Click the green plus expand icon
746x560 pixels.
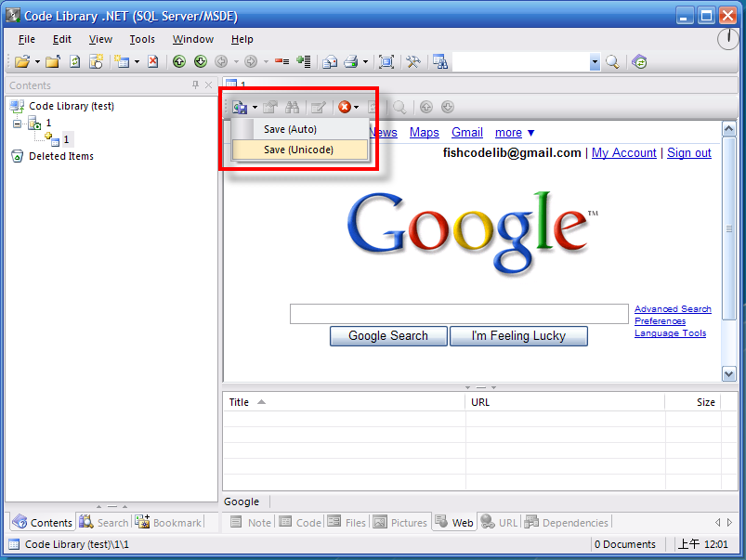click(x=303, y=62)
